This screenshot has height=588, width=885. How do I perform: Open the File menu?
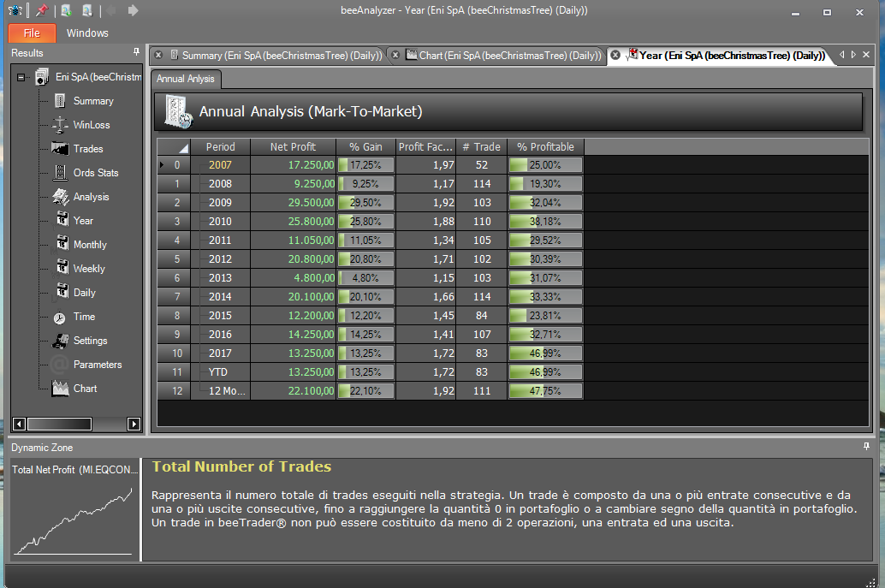(32, 33)
